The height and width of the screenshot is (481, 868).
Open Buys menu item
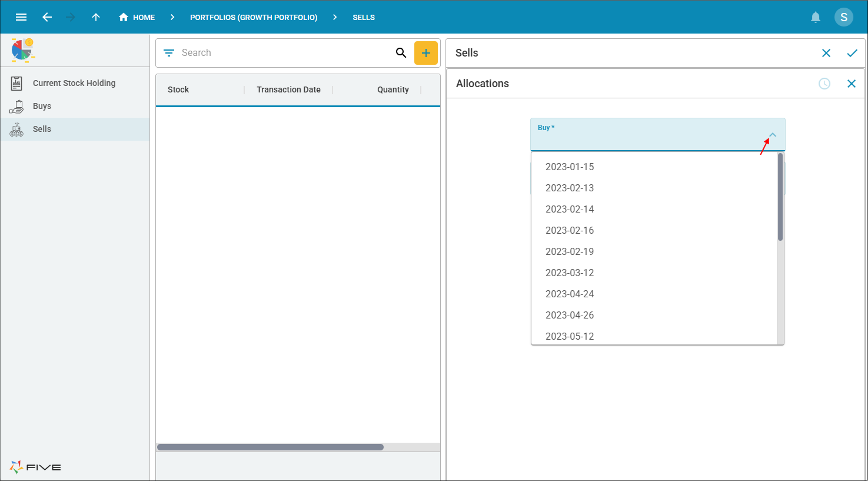(x=75, y=106)
